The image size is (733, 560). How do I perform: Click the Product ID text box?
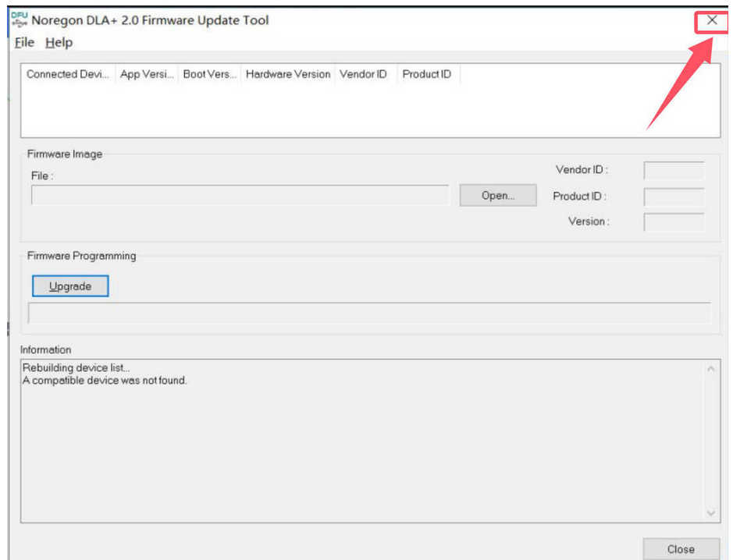[x=674, y=197]
